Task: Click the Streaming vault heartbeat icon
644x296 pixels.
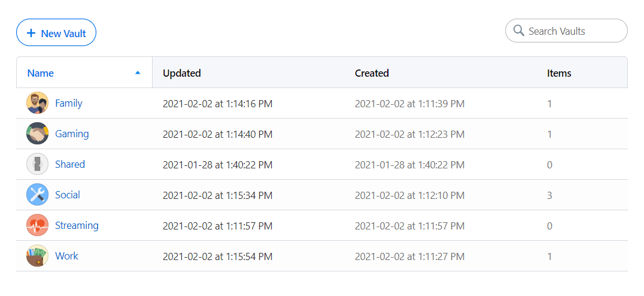Action: click(x=37, y=226)
